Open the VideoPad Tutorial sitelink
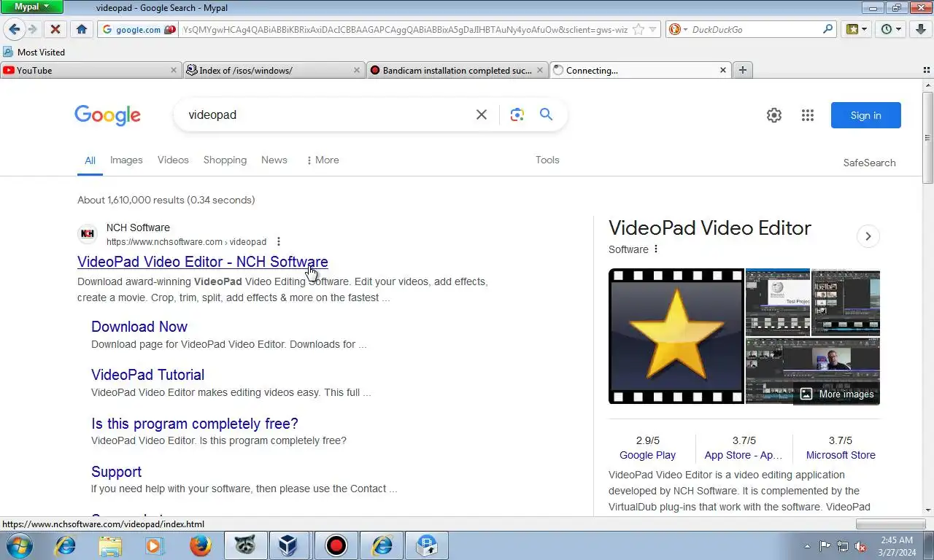Image resolution: width=934 pixels, height=560 pixels. (147, 375)
